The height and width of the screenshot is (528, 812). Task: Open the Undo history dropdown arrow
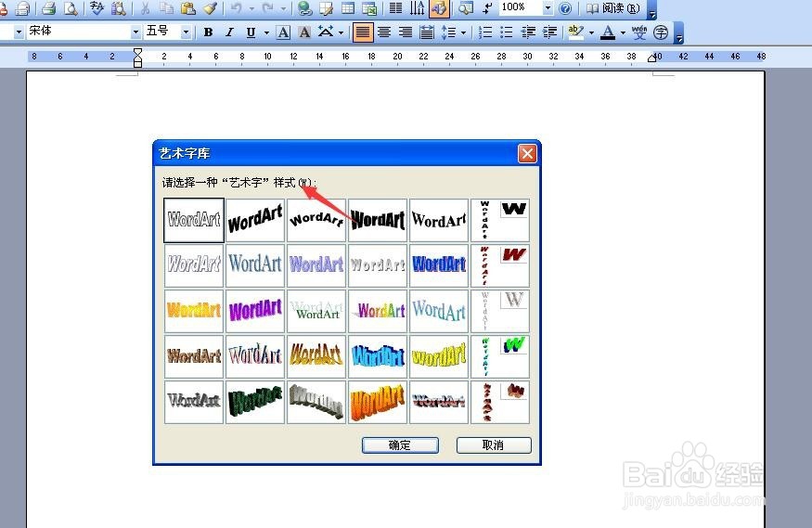click(251, 7)
